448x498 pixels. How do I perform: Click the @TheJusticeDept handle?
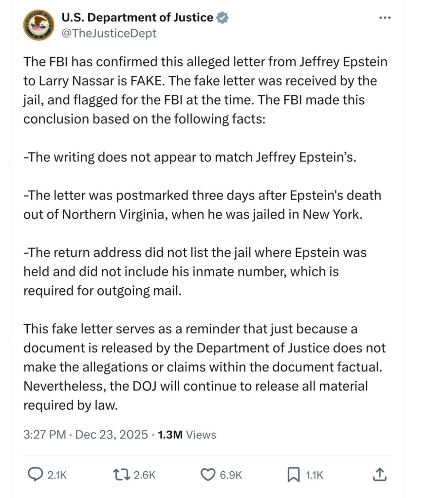click(109, 33)
